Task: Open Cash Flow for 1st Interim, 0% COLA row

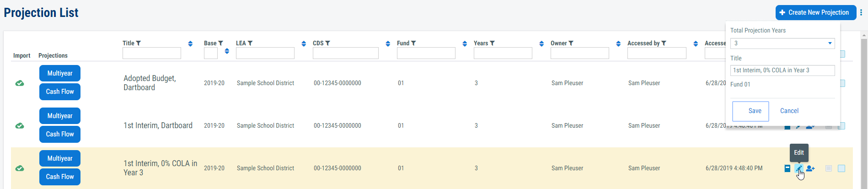Action: pos(60,177)
